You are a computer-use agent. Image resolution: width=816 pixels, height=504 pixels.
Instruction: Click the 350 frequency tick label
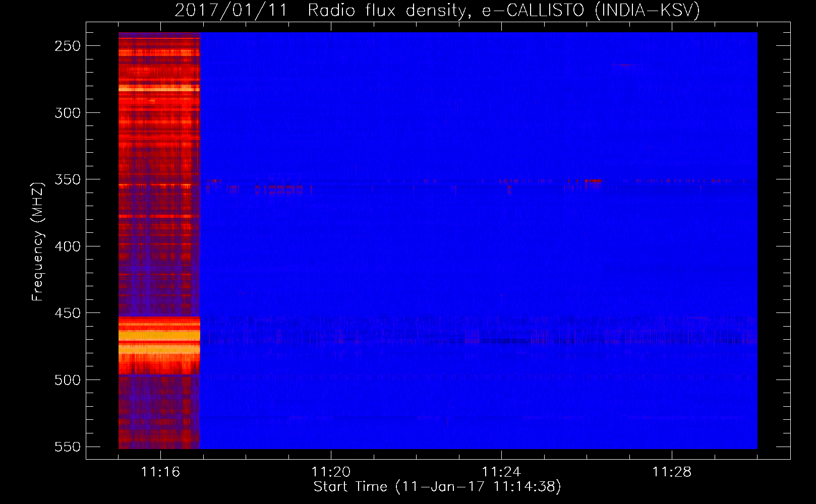click(x=68, y=180)
